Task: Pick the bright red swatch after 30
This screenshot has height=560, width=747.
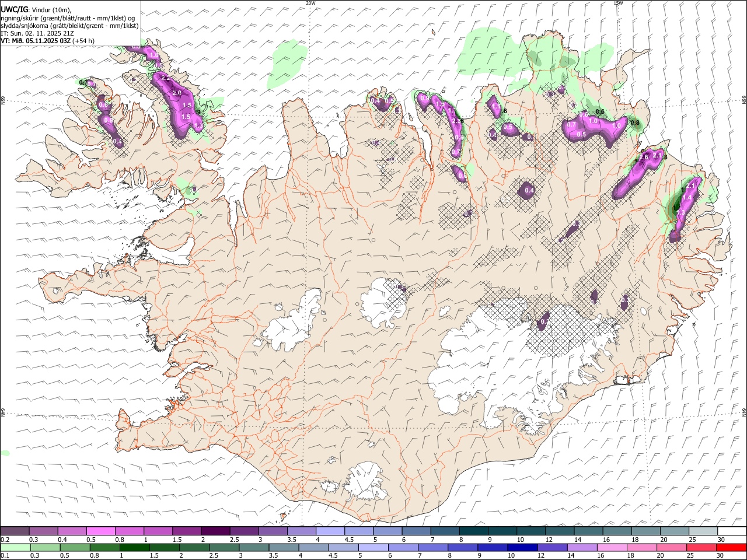Action: click(x=731, y=547)
